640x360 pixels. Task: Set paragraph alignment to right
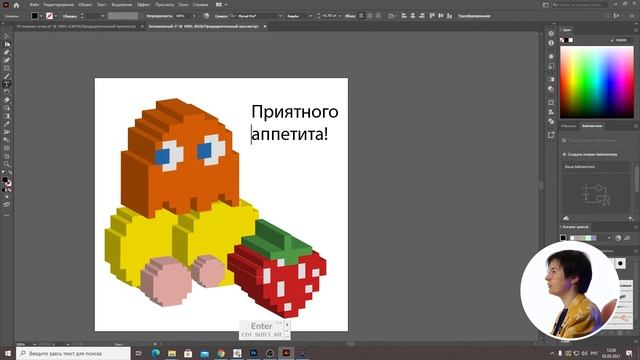point(378,16)
